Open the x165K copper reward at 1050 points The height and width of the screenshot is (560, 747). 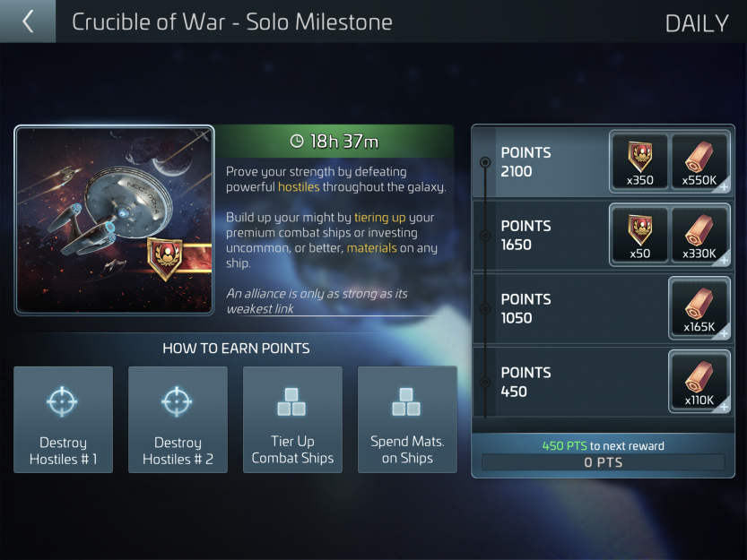[x=699, y=308]
